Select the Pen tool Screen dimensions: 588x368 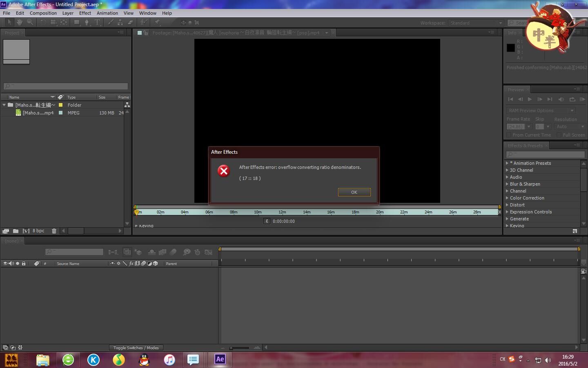[x=87, y=22]
